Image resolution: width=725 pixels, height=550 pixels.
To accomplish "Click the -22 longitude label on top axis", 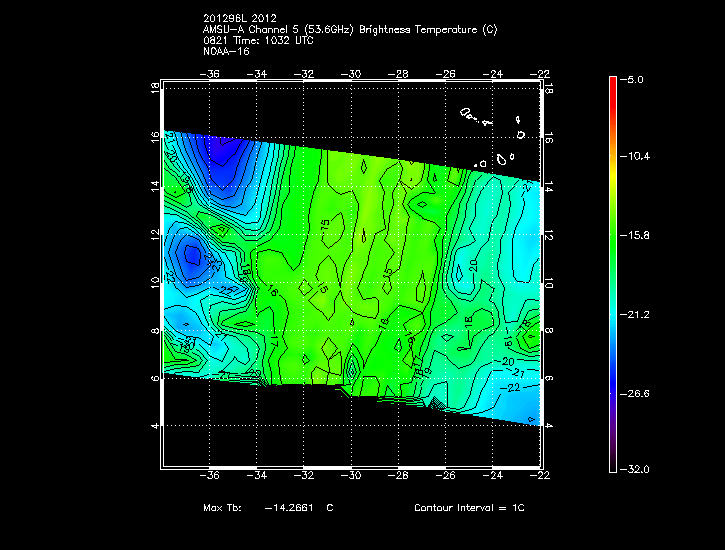I will tap(540, 73).
